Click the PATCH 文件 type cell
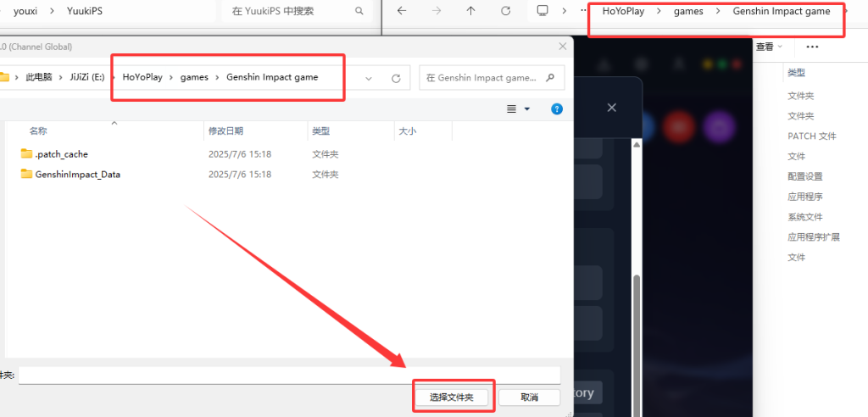The width and height of the screenshot is (868, 417). pyautogui.click(x=811, y=136)
